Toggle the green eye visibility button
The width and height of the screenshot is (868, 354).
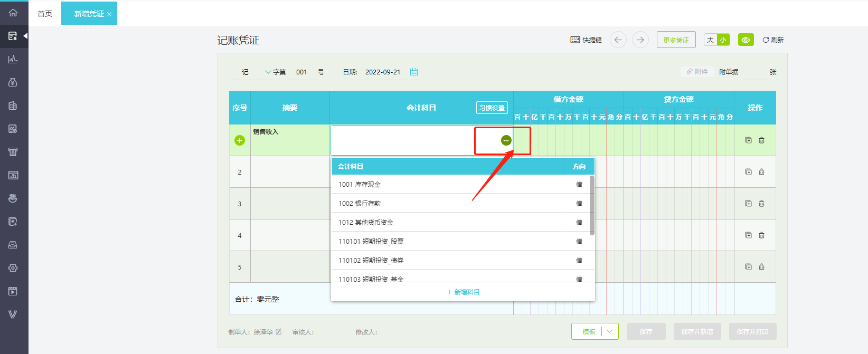(x=746, y=40)
